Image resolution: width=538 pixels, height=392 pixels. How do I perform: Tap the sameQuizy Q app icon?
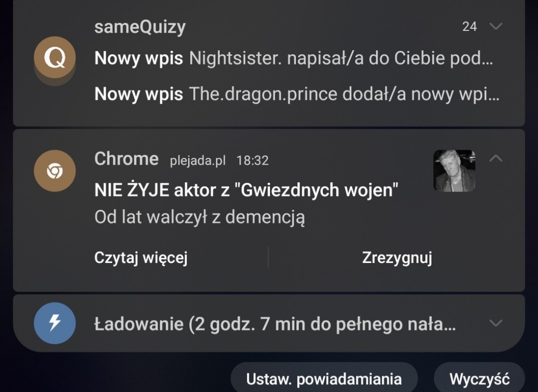(x=54, y=57)
